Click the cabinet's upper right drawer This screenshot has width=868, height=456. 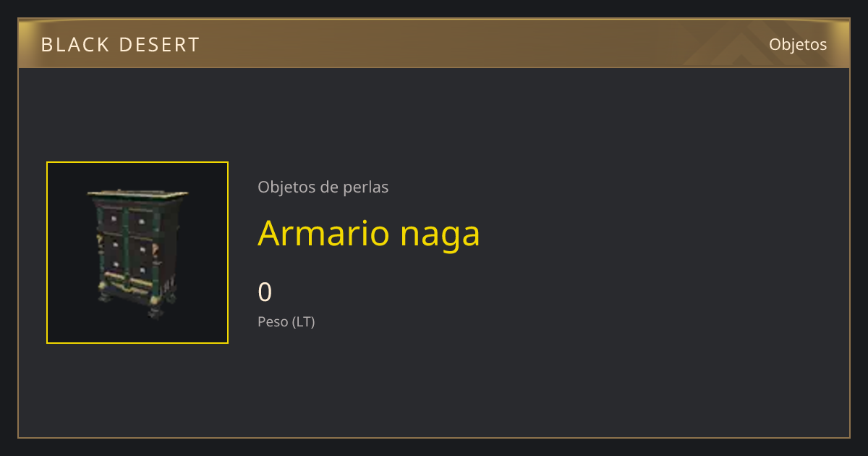click(x=142, y=221)
